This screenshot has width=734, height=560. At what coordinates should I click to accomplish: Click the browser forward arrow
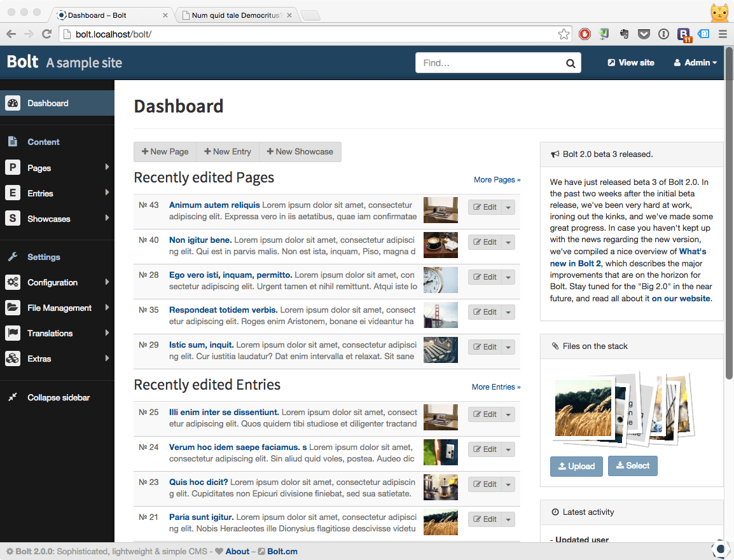[x=29, y=34]
